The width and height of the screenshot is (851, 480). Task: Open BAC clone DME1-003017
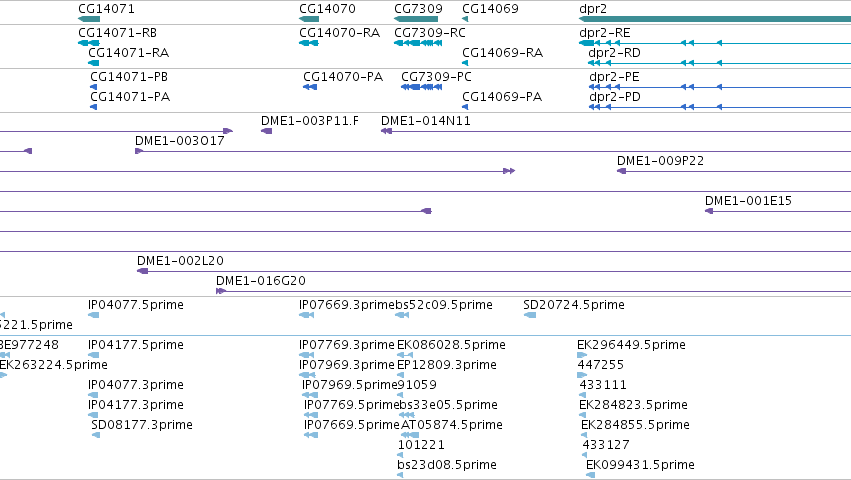coord(180,141)
